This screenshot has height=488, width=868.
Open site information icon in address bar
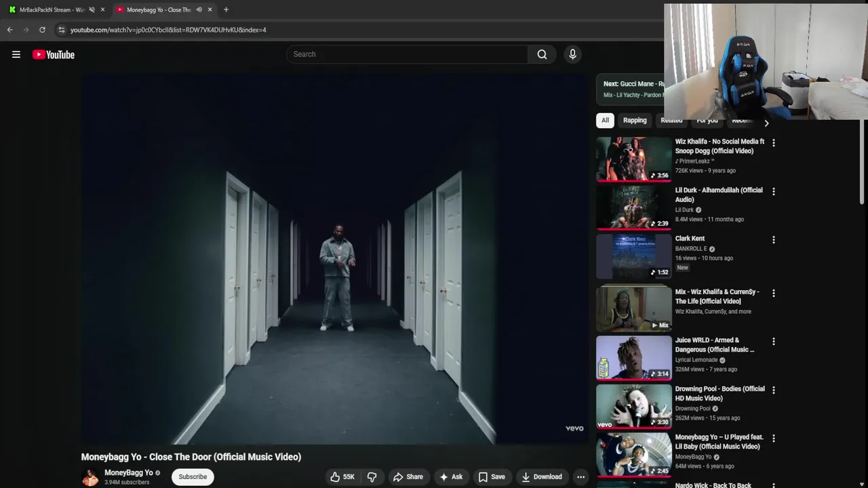[x=61, y=30]
